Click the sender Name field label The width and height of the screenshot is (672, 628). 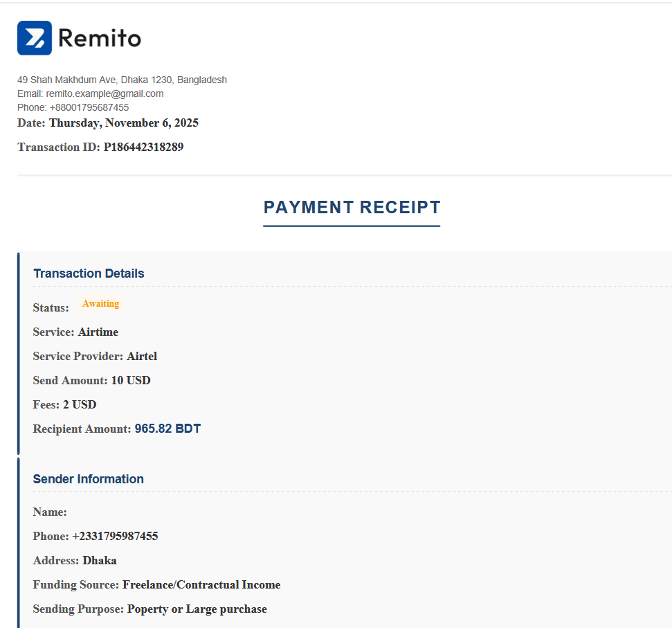(50, 512)
